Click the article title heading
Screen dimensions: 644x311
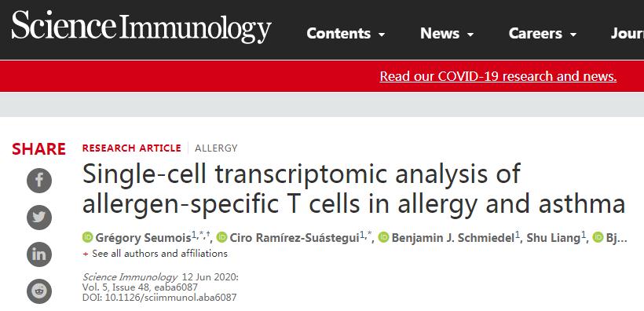[x=353, y=188]
